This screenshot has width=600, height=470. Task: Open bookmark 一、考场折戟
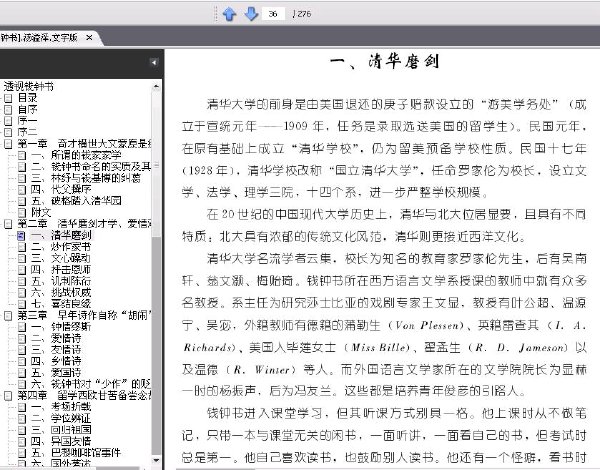(x=61, y=407)
